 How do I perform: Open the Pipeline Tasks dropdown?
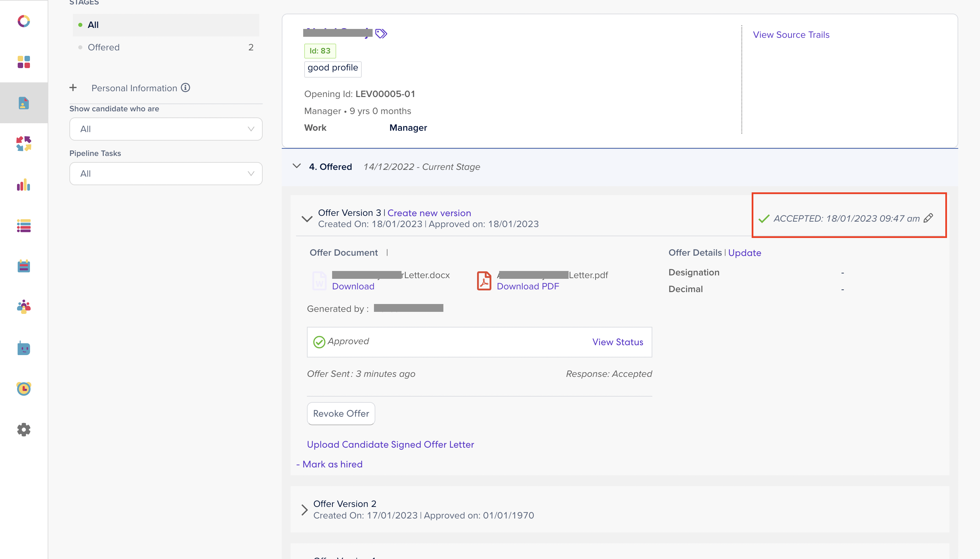point(166,174)
